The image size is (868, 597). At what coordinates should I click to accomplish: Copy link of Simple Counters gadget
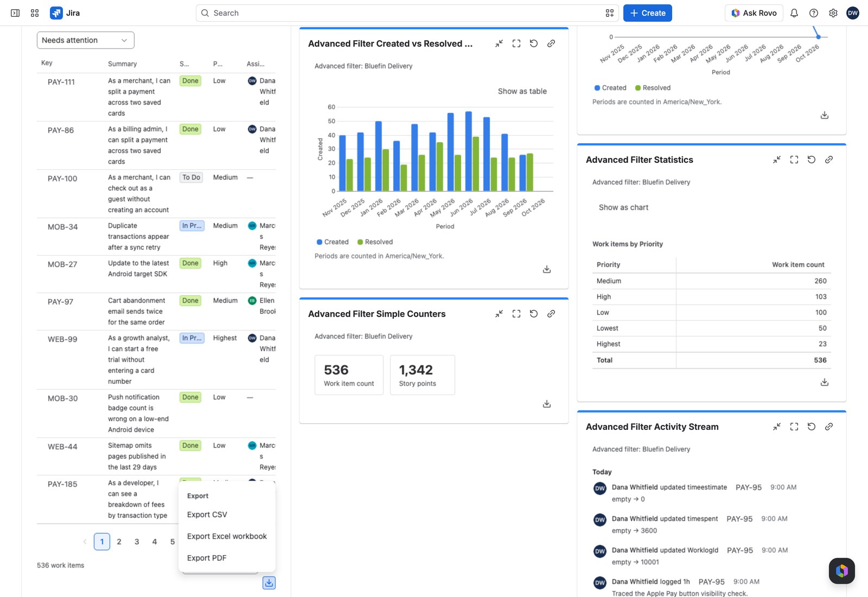[x=551, y=314]
